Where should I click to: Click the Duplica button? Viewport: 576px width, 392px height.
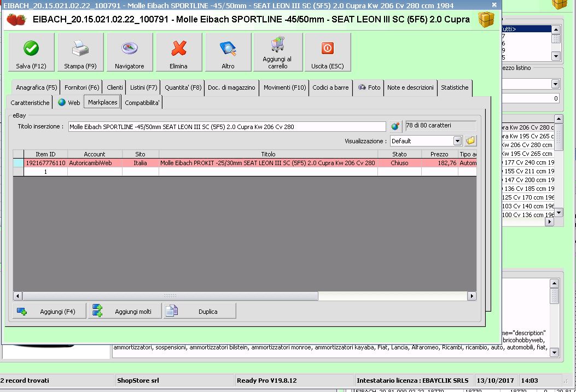(200, 311)
